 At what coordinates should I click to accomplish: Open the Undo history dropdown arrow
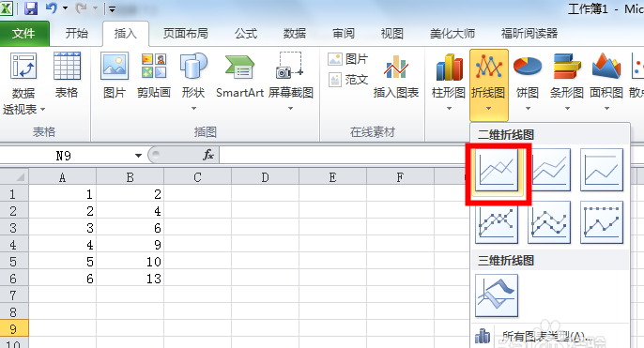(65, 8)
